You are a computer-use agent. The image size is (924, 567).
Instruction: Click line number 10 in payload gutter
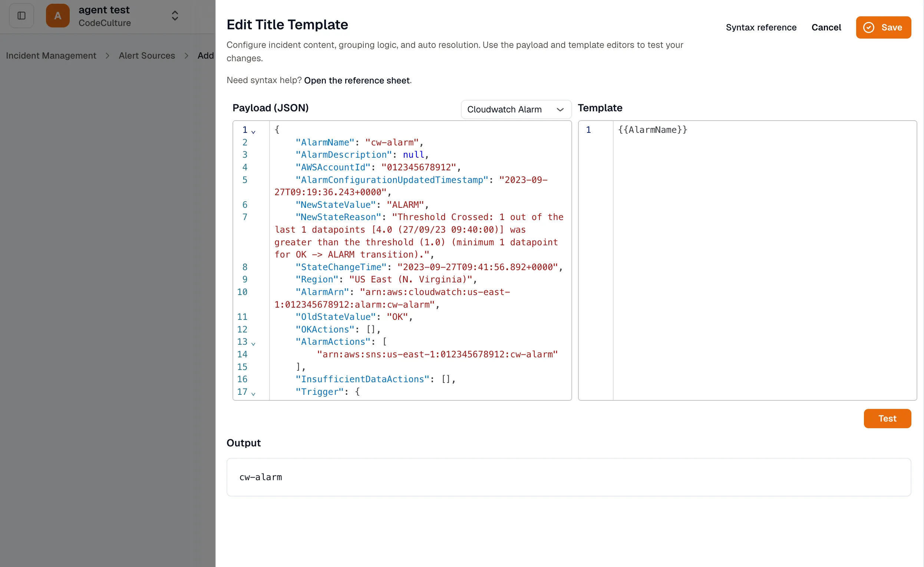[x=242, y=292]
